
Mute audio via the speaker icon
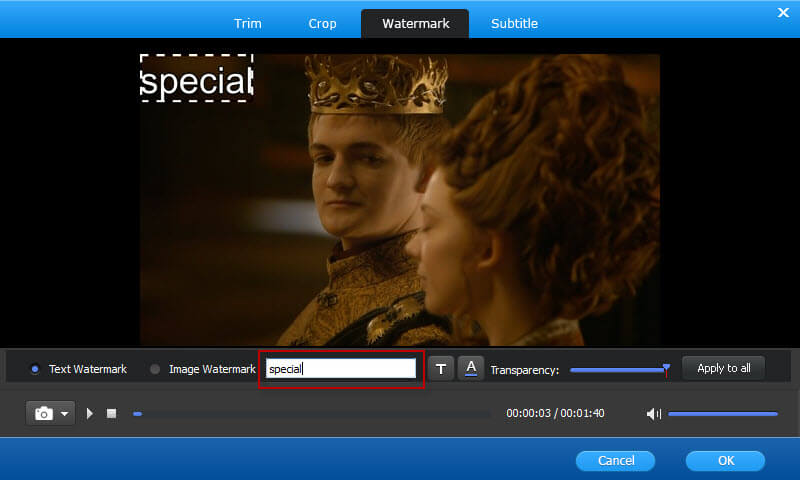pyautogui.click(x=653, y=414)
